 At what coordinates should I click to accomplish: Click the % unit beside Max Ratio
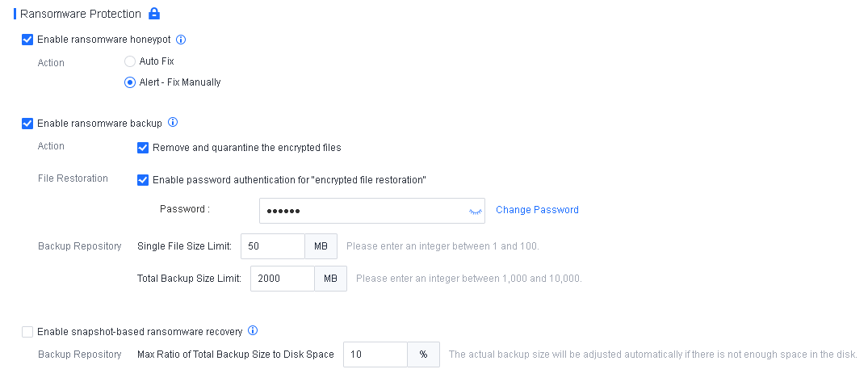click(423, 355)
